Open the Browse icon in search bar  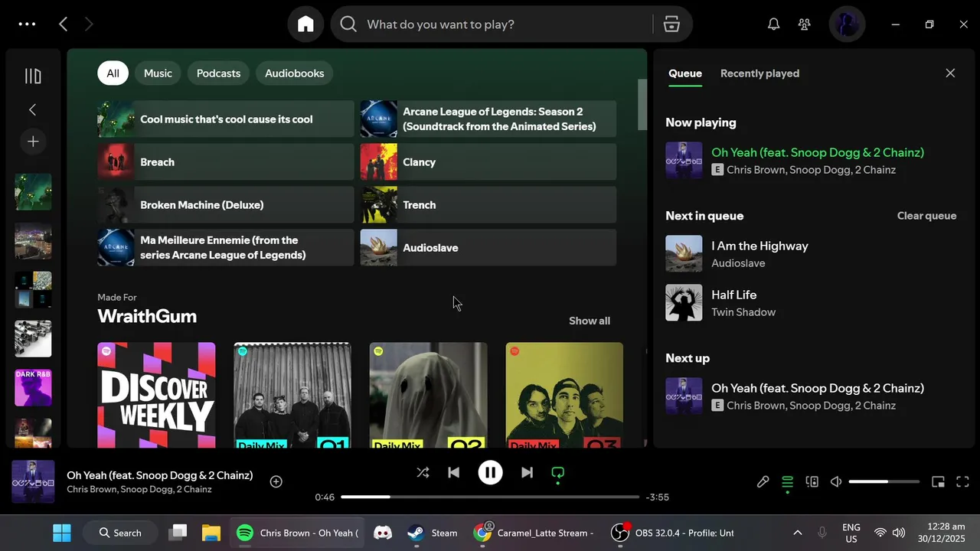[x=671, y=24]
